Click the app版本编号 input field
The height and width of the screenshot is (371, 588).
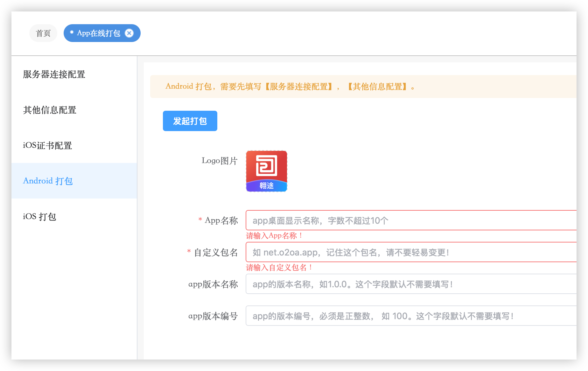(x=410, y=316)
